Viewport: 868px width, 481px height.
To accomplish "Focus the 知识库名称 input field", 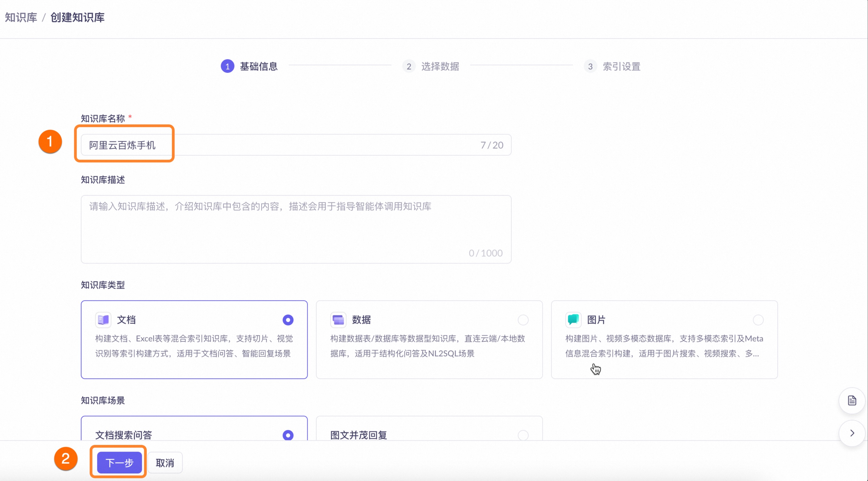I will [x=296, y=145].
